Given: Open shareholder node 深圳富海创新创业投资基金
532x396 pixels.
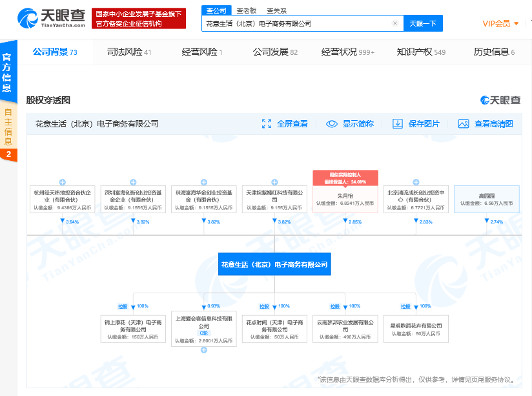Looking at the screenshot, I should (x=133, y=200).
